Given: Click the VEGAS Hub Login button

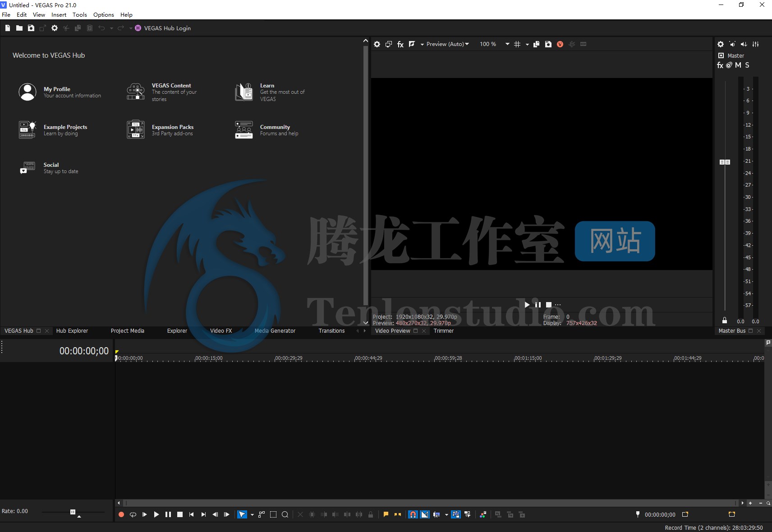Looking at the screenshot, I should (163, 28).
